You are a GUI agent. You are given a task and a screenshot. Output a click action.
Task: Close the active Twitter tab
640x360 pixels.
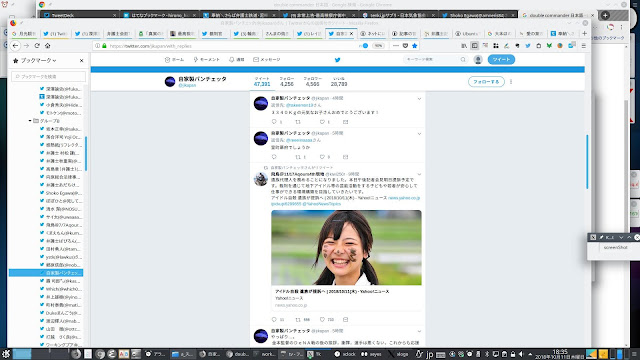pos(351,33)
